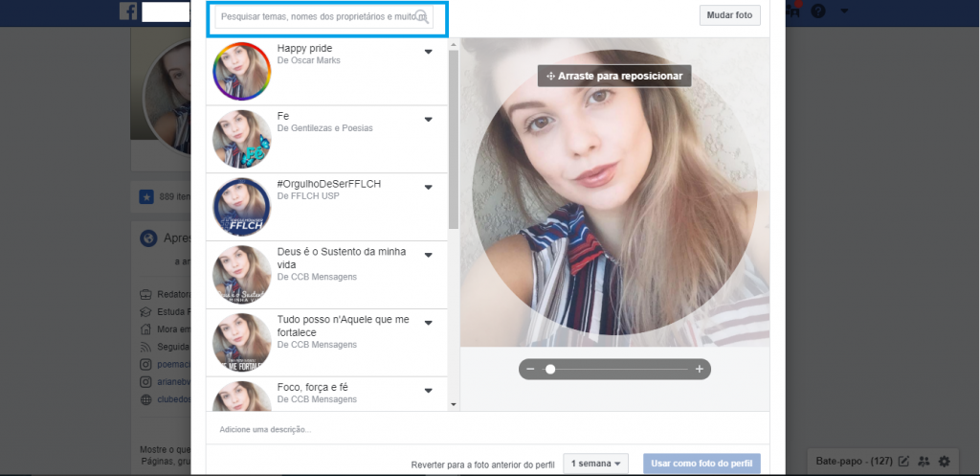Click the 'De FFLCH USP' author text

[308, 195]
